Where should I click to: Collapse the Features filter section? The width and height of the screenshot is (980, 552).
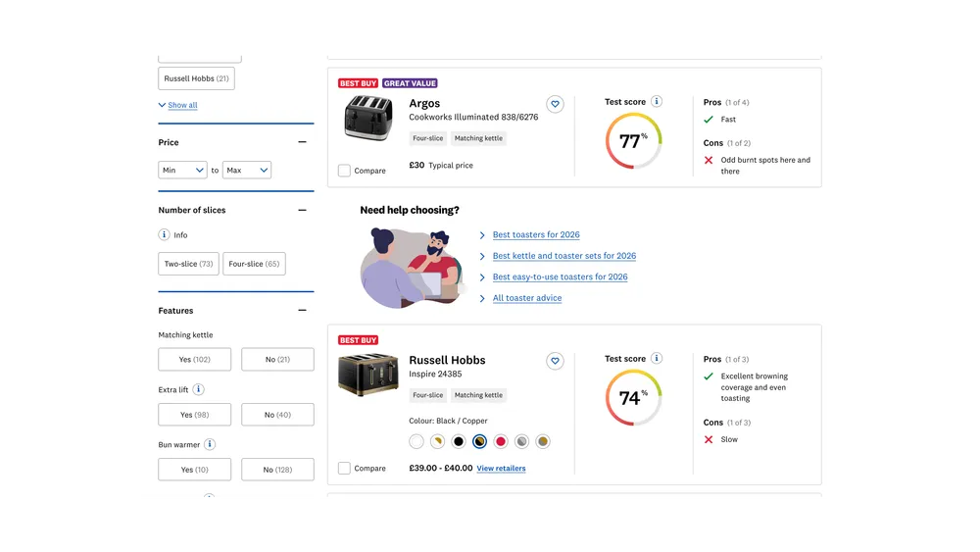pyautogui.click(x=302, y=311)
